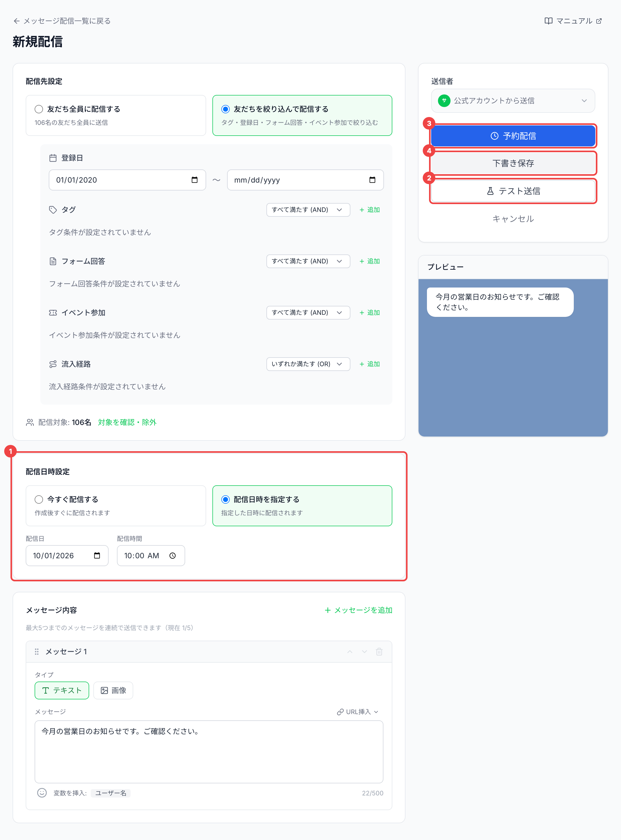Open the emoji picker smiley icon
Screen dimensions: 621x840
[x=42, y=793]
